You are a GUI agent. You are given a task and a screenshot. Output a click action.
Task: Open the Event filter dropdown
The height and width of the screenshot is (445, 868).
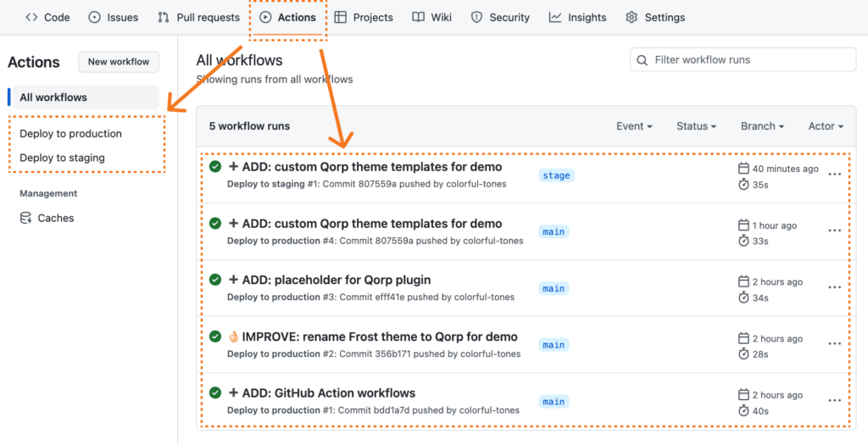coord(634,126)
